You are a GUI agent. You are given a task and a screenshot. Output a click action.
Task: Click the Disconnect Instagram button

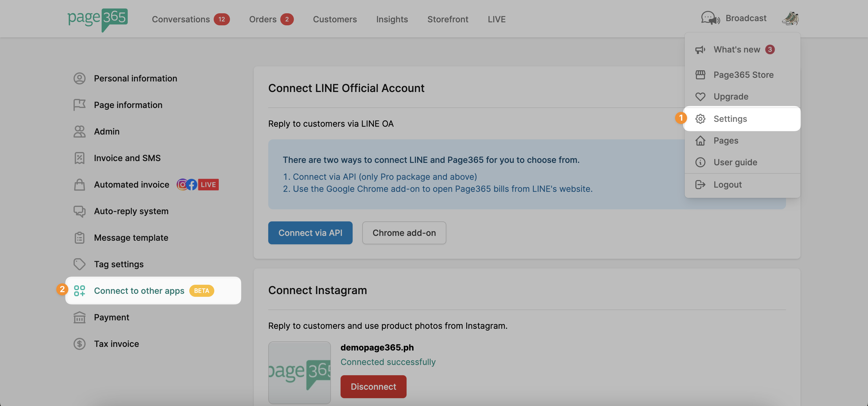click(x=373, y=386)
